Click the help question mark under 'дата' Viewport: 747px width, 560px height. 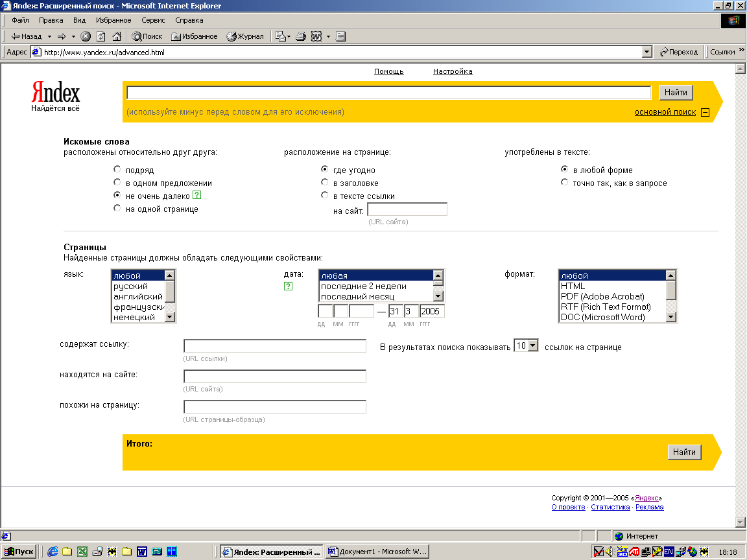click(x=288, y=286)
